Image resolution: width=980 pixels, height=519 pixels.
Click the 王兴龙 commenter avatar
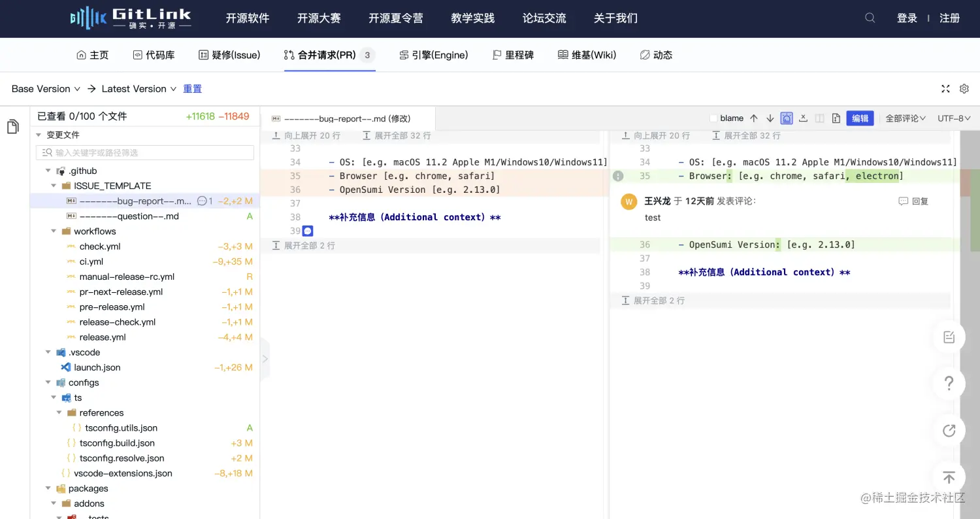629,202
